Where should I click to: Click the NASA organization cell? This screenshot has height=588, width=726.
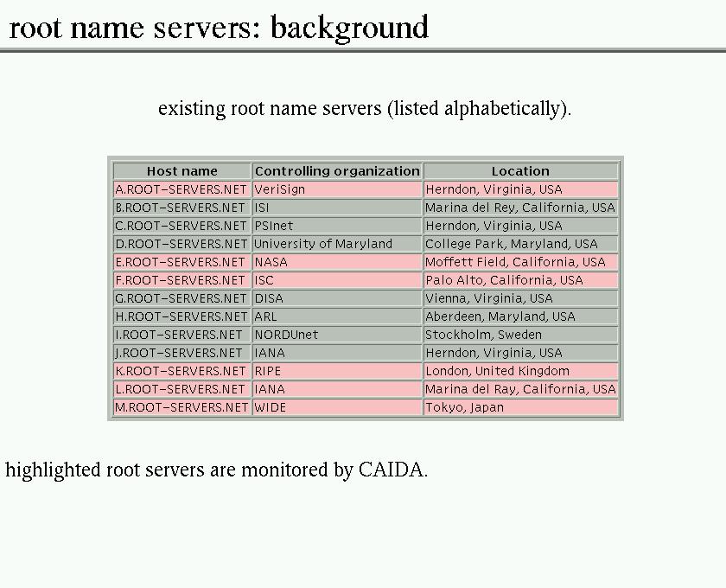point(337,262)
